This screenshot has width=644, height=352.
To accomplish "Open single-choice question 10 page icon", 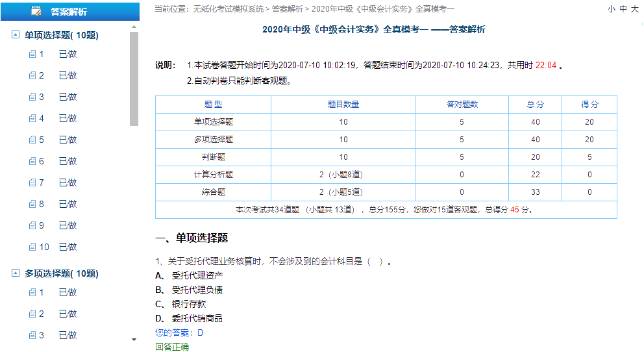I will [32, 247].
